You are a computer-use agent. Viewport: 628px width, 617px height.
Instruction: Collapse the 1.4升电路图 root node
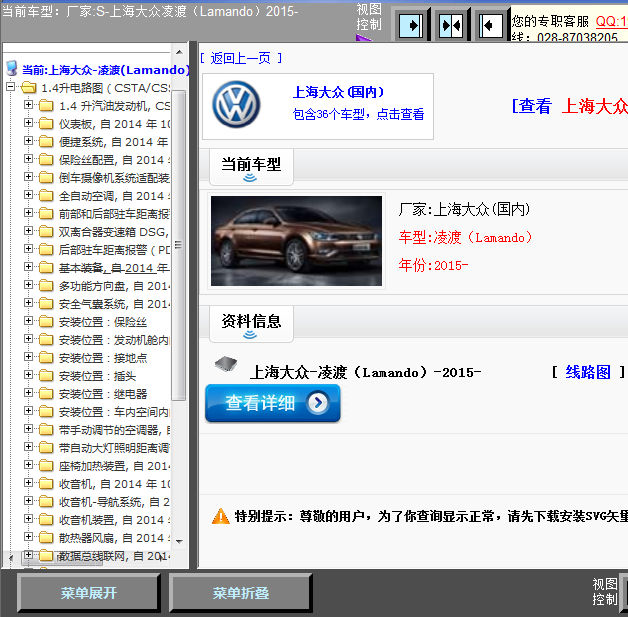point(10,86)
